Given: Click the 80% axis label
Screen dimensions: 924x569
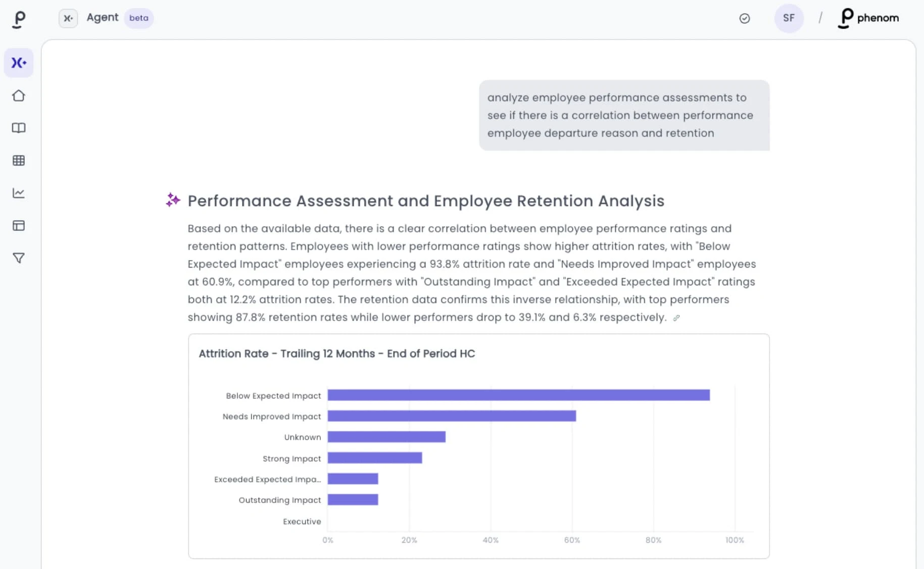Looking at the screenshot, I should 653,540.
